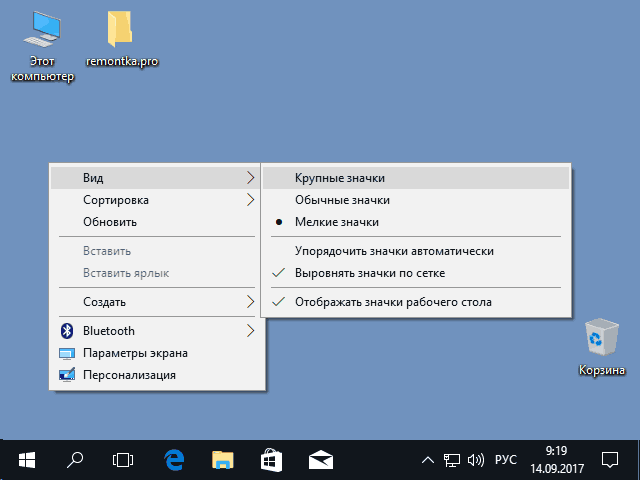This screenshot has width=640, height=480.
Task: Show hidden tray icons chevron
Action: 428,460
